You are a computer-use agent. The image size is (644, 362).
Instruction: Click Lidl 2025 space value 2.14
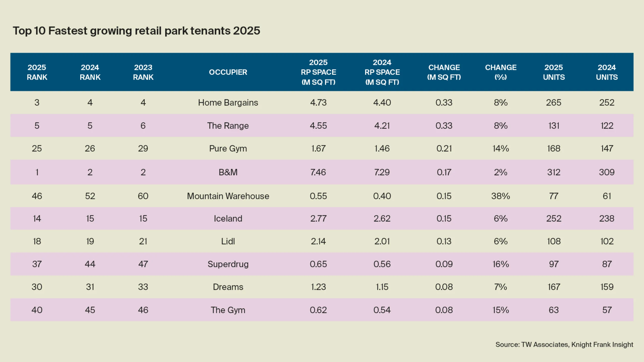coord(318,241)
